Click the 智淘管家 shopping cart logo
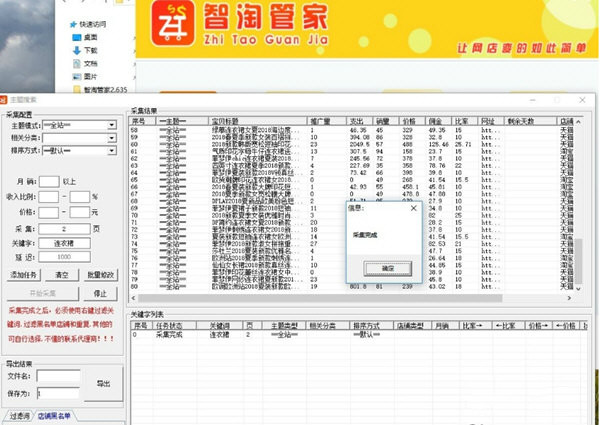Viewport: 600px width, 425px height. pos(173,23)
